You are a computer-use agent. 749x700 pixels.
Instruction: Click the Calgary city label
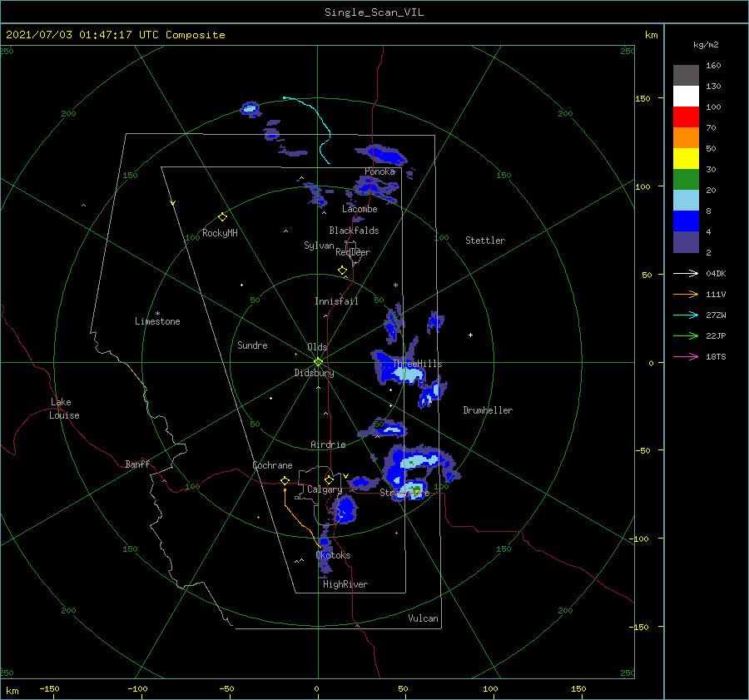click(x=325, y=489)
